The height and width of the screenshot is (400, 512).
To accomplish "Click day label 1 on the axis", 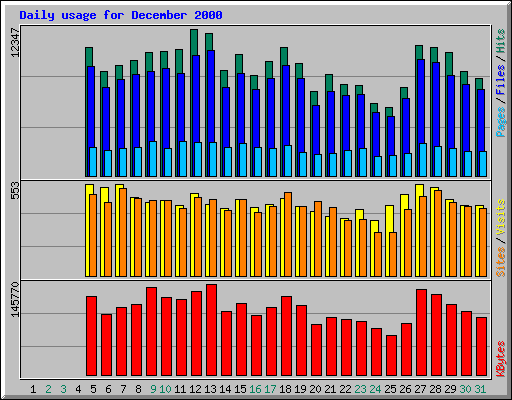I will pos(33,389).
